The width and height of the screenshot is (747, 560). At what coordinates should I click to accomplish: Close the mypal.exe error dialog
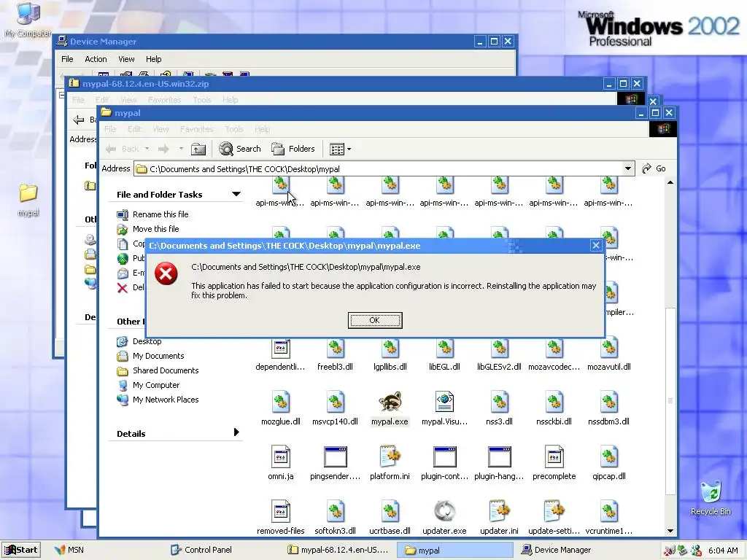595,245
